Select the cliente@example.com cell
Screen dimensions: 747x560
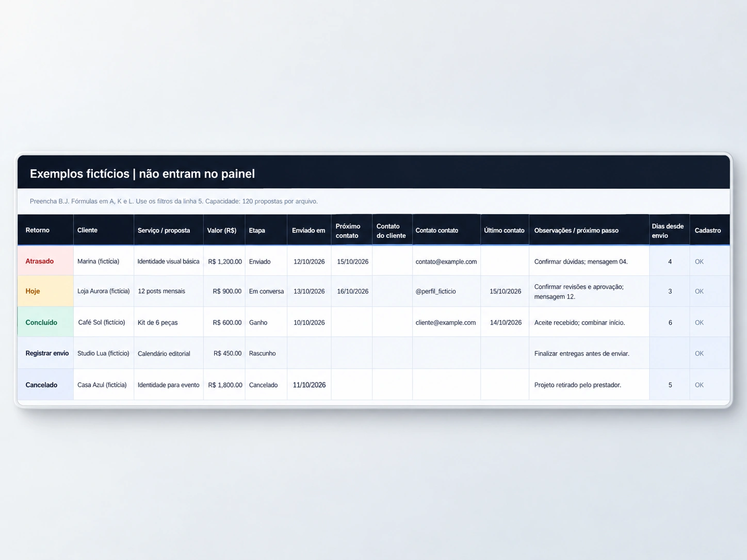click(446, 322)
